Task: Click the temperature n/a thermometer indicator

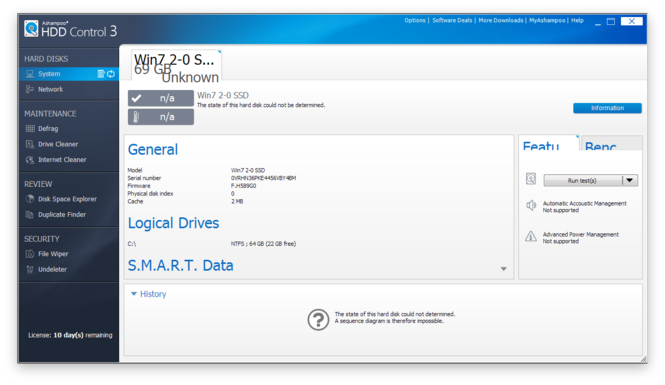Action: click(x=161, y=117)
